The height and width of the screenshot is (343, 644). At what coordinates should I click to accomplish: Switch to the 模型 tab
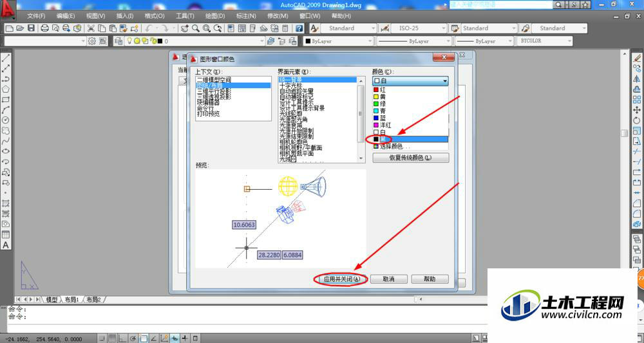coord(52,300)
